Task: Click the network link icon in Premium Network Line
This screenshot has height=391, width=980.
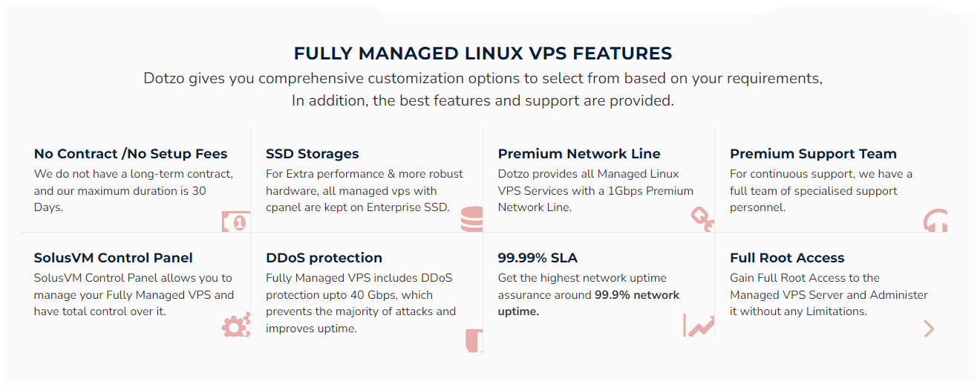Action: pyautogui.click(x=702, y=219)
